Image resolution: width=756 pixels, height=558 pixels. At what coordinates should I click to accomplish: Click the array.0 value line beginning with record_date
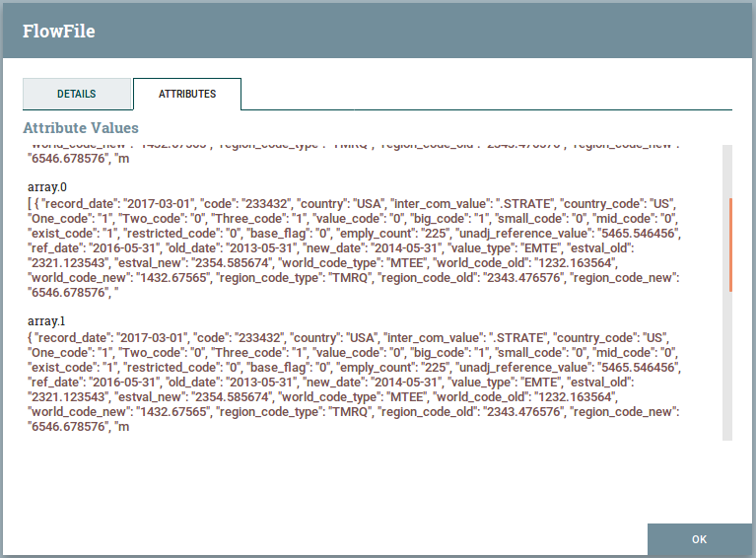pyautogui.click(x=352, y=203)
